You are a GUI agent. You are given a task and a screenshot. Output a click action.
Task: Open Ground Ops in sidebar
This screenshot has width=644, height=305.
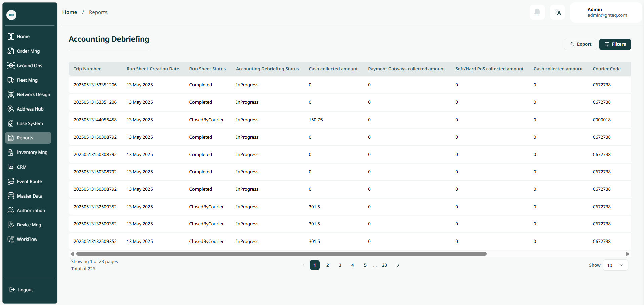(x=29, y=66)
